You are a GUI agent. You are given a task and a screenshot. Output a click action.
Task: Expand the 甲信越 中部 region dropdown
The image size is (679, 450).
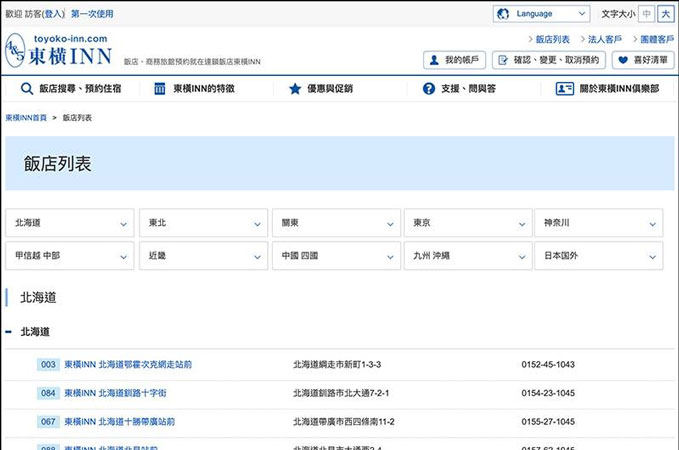70,256
